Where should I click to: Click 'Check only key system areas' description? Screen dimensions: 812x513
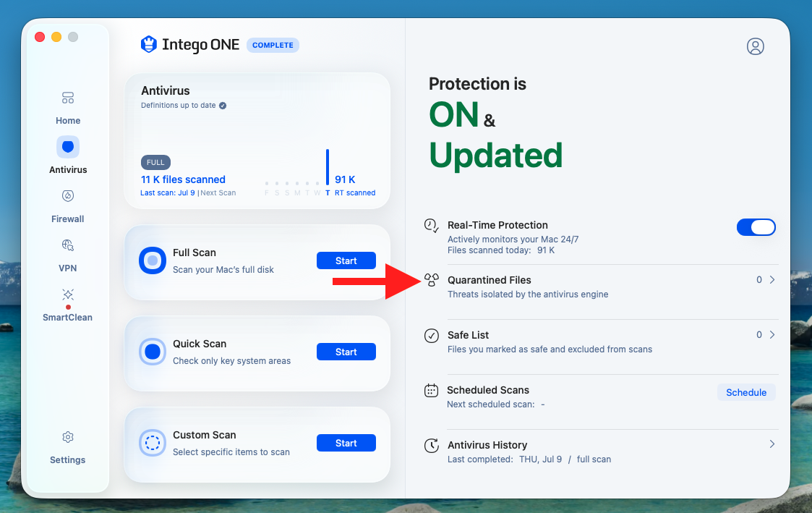coord(231,360)
